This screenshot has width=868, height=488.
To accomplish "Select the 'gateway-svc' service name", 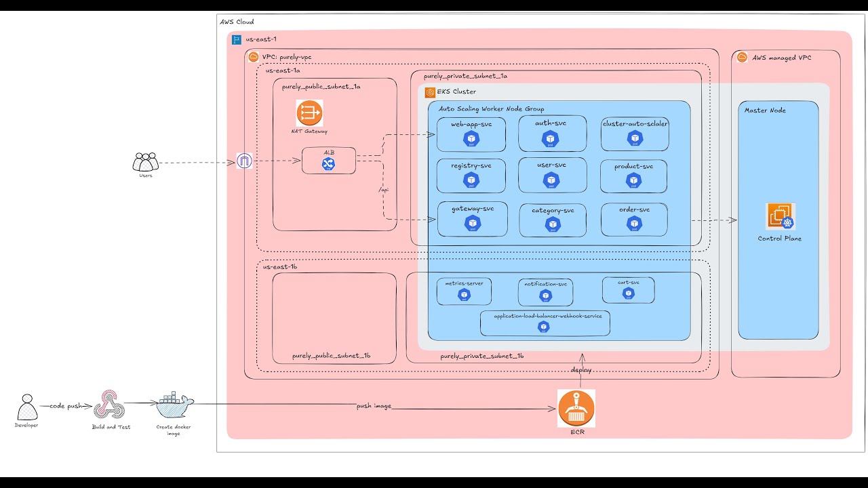I will (x=473, y=209).
